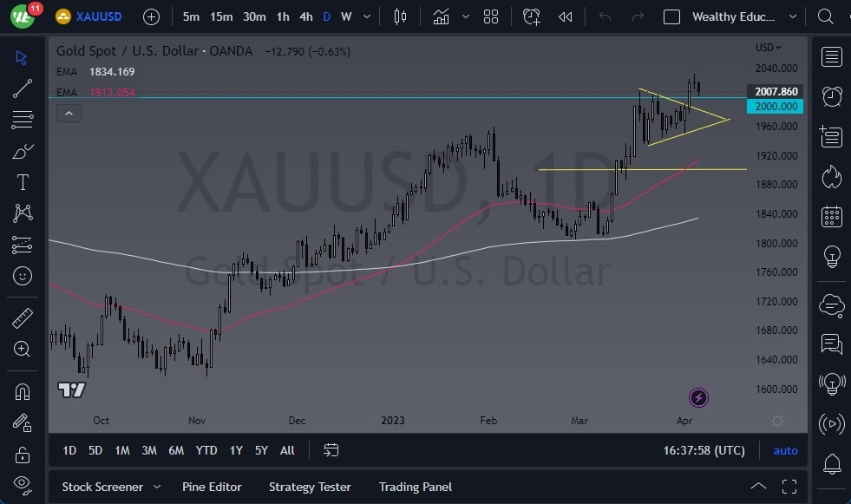
Task: Open the indicators menu
Action: point(441,16)
